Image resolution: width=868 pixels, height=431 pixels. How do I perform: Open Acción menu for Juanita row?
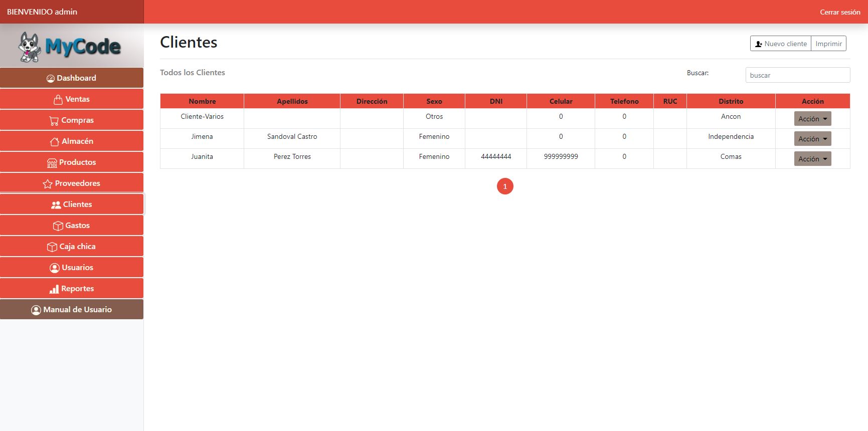coord(812,159)
